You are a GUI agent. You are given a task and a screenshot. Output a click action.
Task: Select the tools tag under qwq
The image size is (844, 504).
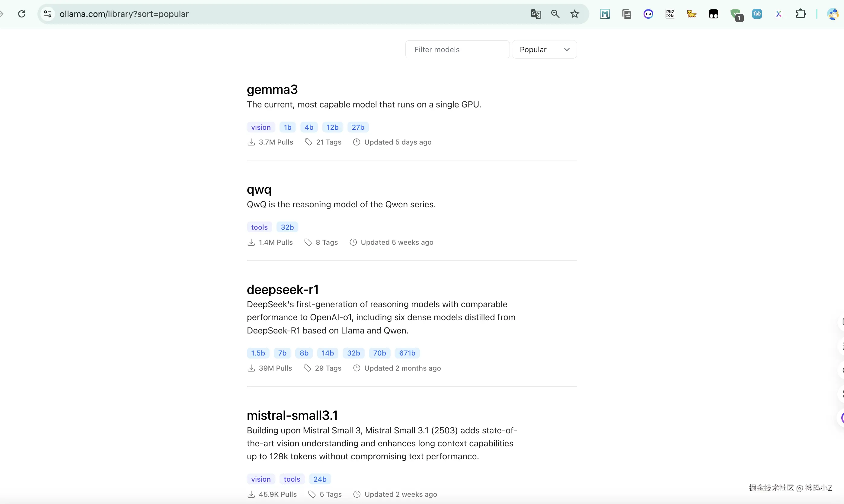(x=259, y=227)
